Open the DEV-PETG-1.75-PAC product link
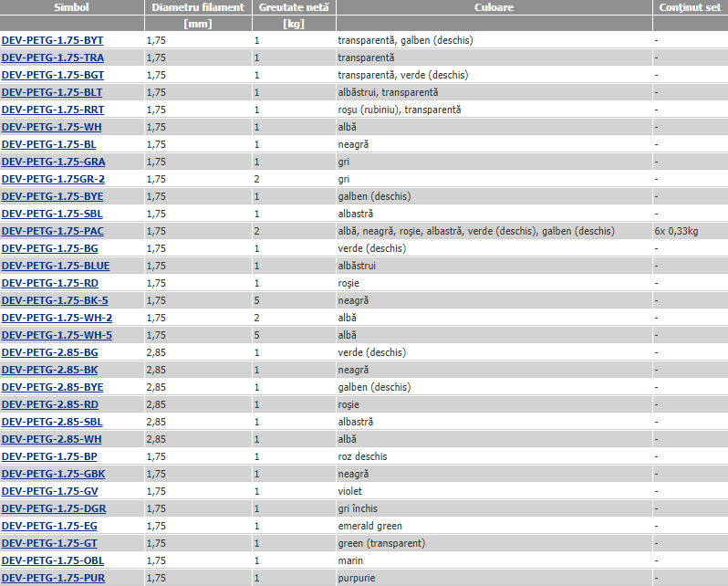This screenshot has width=728, height=586. (53, 231)
